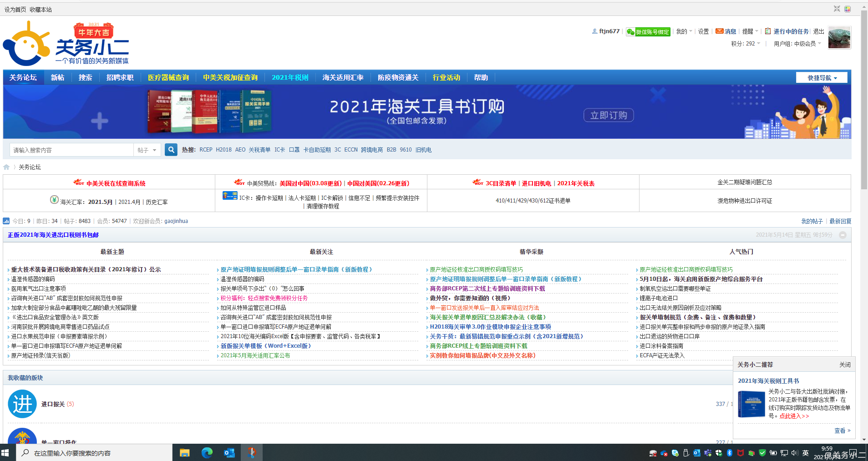Click the 最新回复 link
The height and width of the screenshot is (461, 868).
coord(840,221)
